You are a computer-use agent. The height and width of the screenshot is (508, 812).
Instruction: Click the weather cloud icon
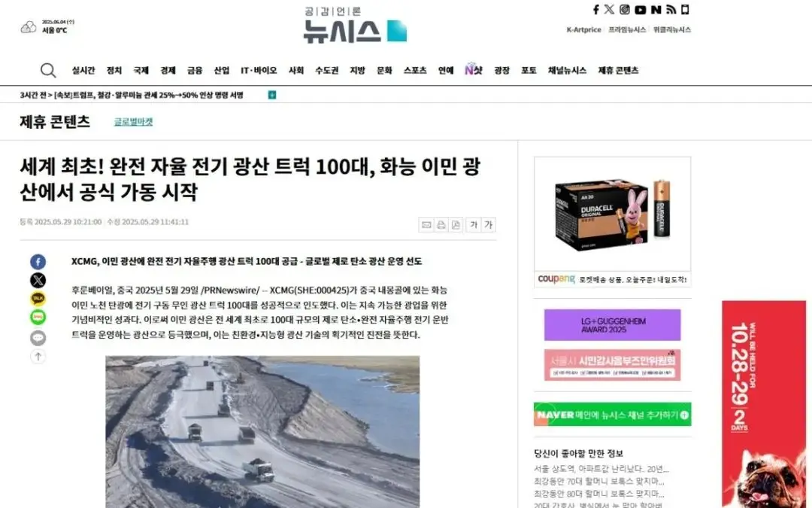coord(29,27)
